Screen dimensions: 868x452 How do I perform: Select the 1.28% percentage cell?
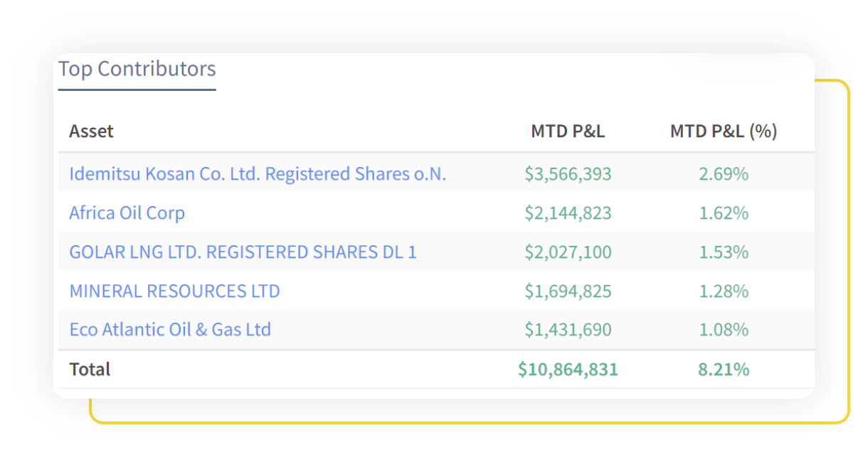(x=724, y=291)
